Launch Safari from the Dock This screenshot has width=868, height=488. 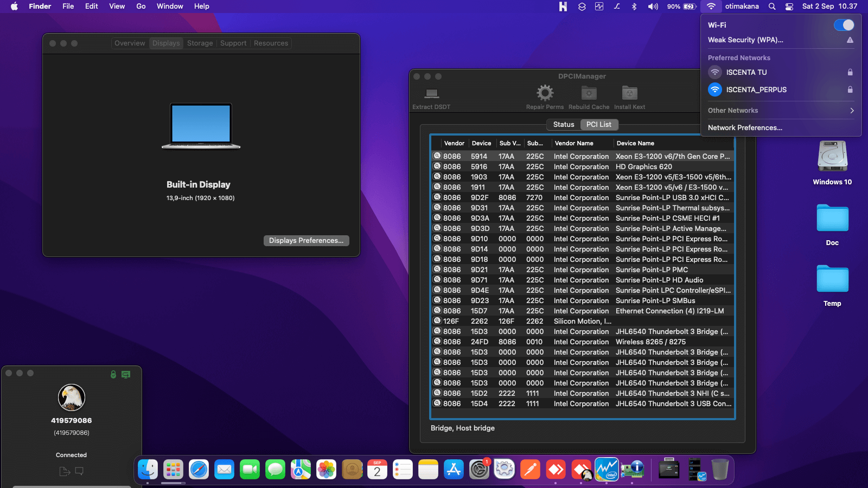pyautogui.click(x=199, y=470)
